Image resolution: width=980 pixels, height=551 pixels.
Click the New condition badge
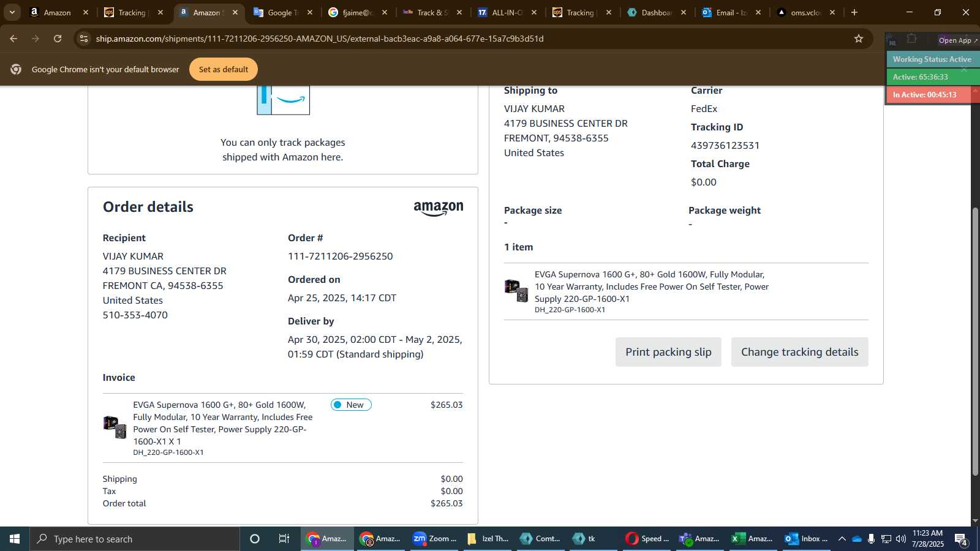351,405
